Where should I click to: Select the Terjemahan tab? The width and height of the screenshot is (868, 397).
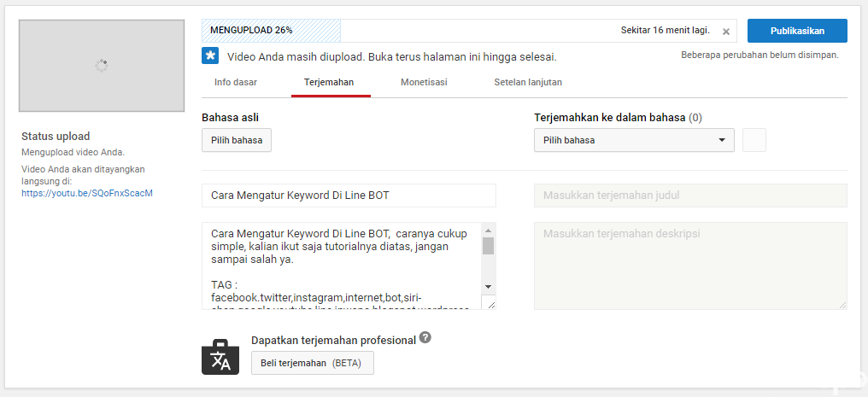(x=329, y=82)
